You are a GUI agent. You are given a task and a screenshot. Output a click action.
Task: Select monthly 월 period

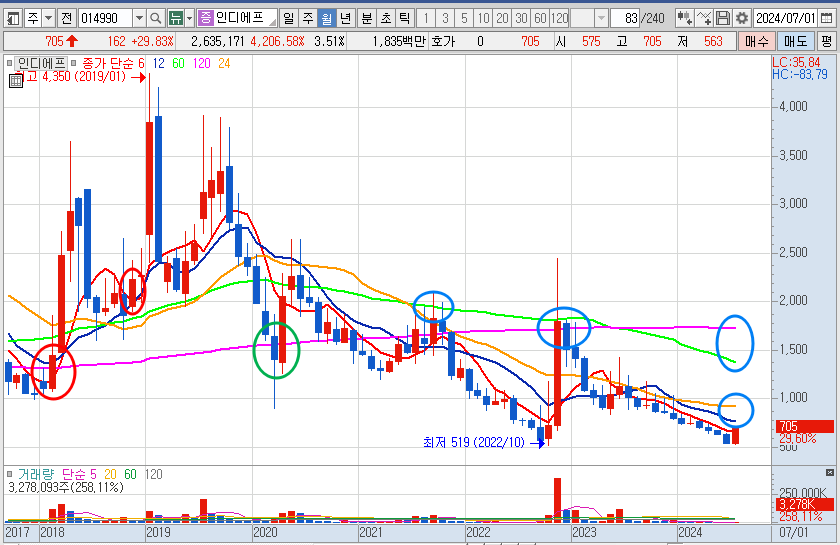tap(326, 19)
